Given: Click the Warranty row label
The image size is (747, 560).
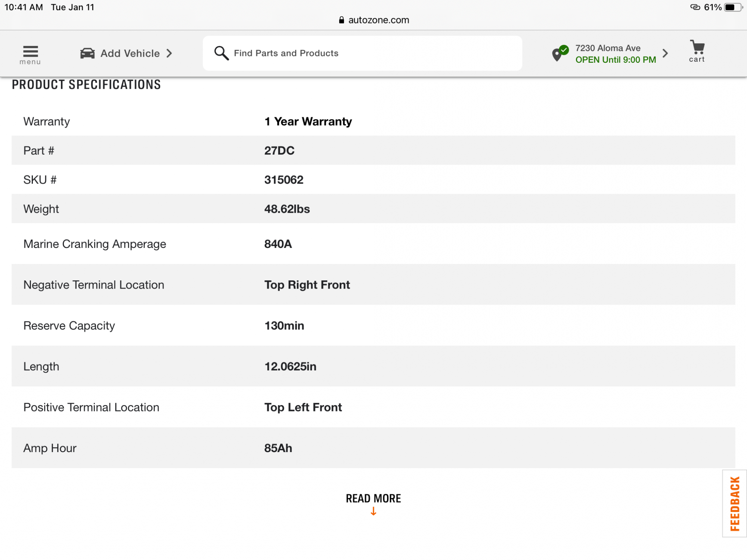Looking at the screenshot, I should click(x=47, y=122).
